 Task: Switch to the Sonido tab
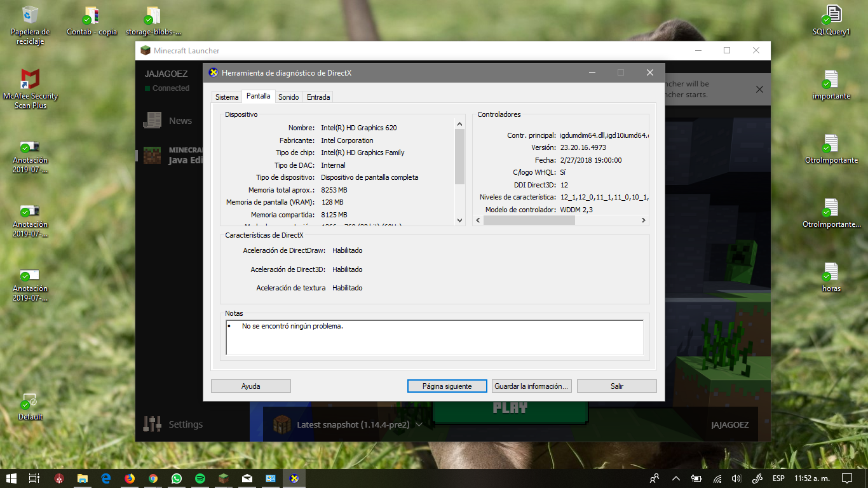click(x=288, y=97)
